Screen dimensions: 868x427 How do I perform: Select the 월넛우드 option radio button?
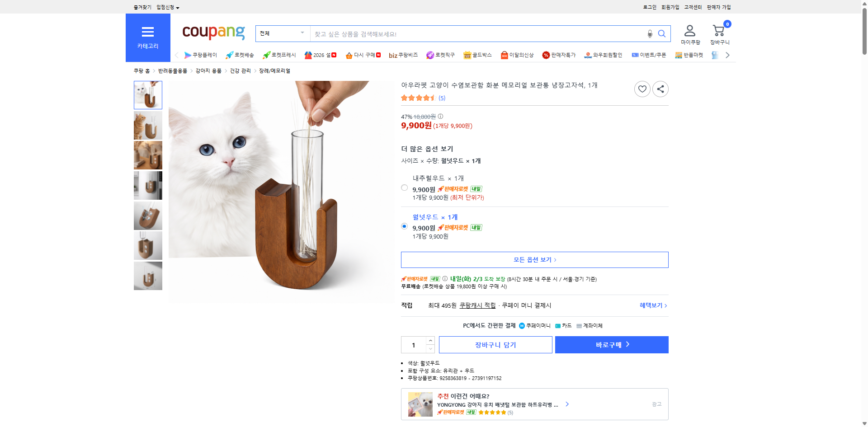[x=404, y=226]
